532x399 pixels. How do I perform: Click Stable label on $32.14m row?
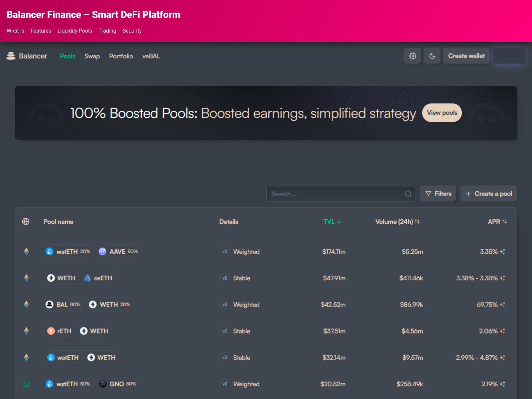242,358
